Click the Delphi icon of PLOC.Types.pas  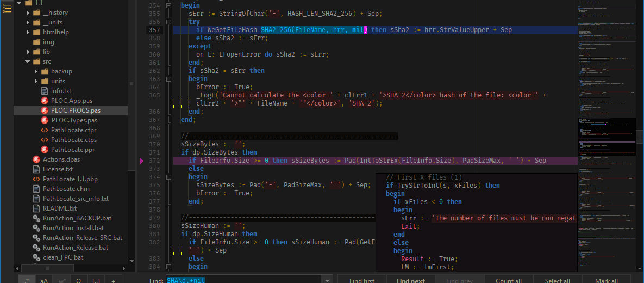[x=45, y=120]
